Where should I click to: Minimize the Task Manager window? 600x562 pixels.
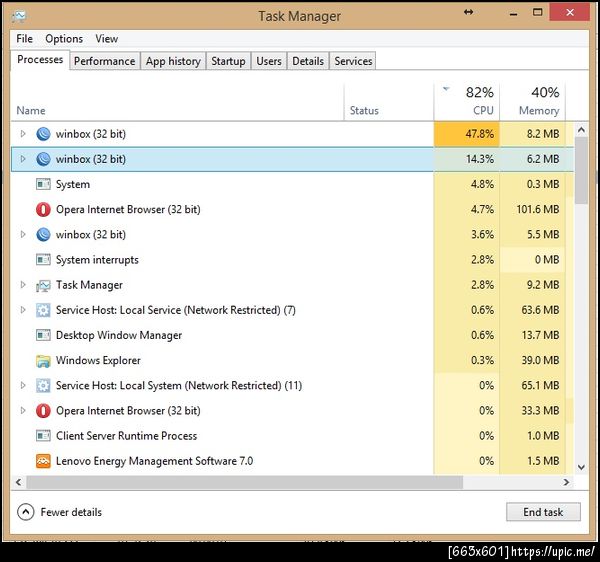(x=514, y=14)
